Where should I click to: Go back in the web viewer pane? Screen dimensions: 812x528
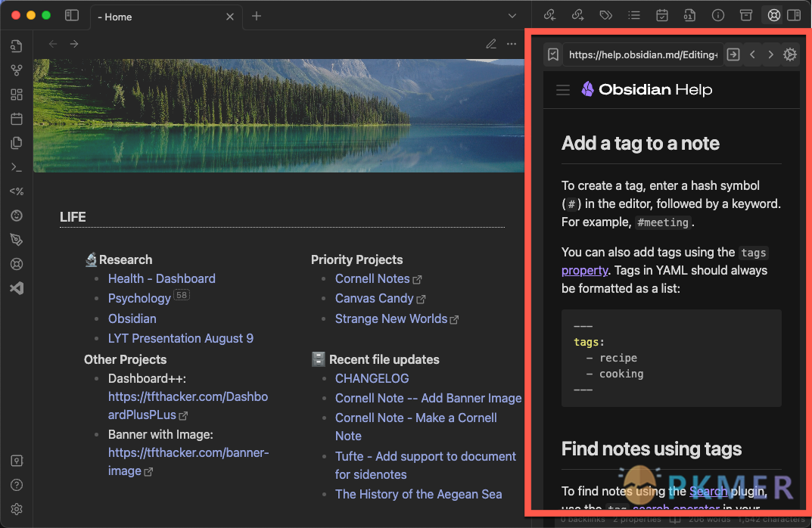point(752,54)
